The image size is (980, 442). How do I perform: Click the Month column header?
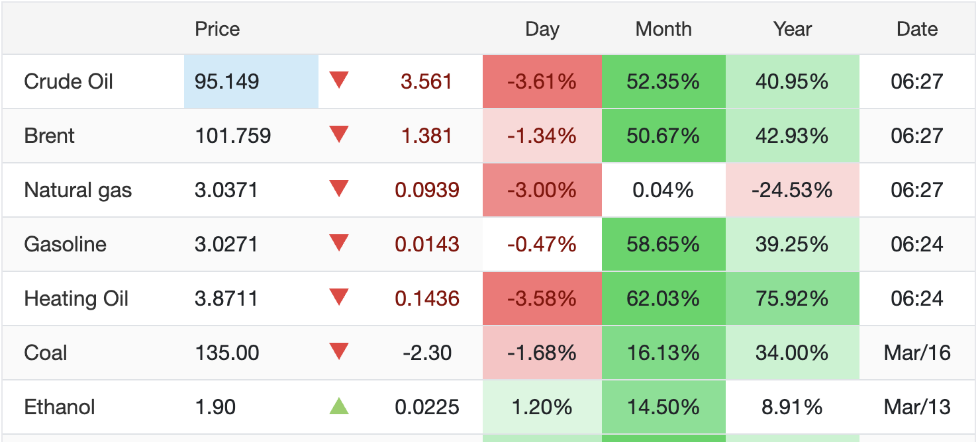click(663, 29)
